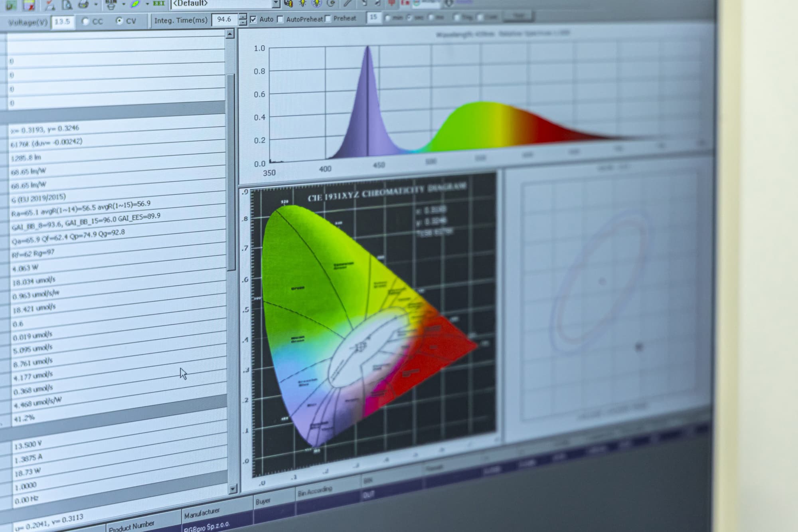
Task: Select the 'G (EU 2019/2015)' row
Action: pyautogui.click(x=117, y=192)
